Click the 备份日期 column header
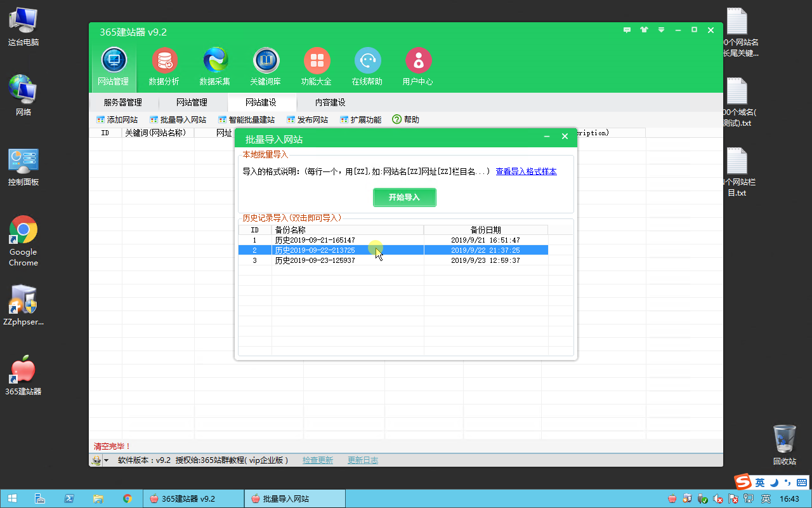Viewport: 812px width, 508px height. coord(485,230)
